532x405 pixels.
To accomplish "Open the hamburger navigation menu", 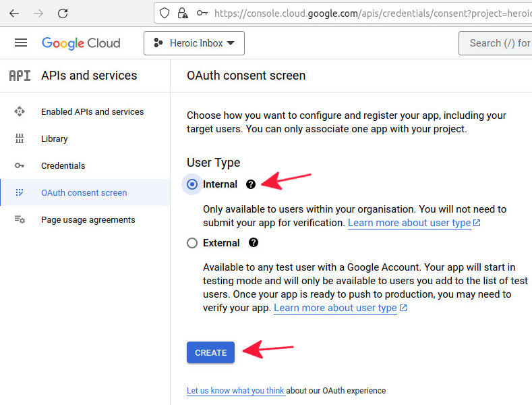I will tap(21, 43).
